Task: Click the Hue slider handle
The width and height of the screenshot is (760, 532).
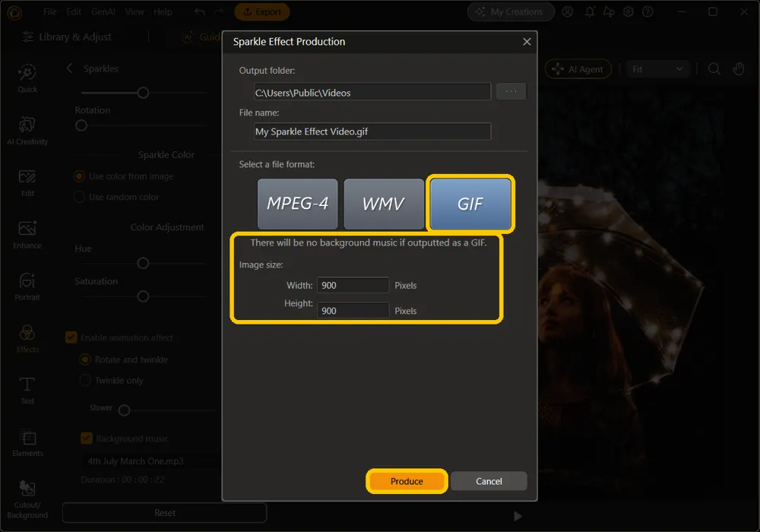Action: tap(143, 263)
